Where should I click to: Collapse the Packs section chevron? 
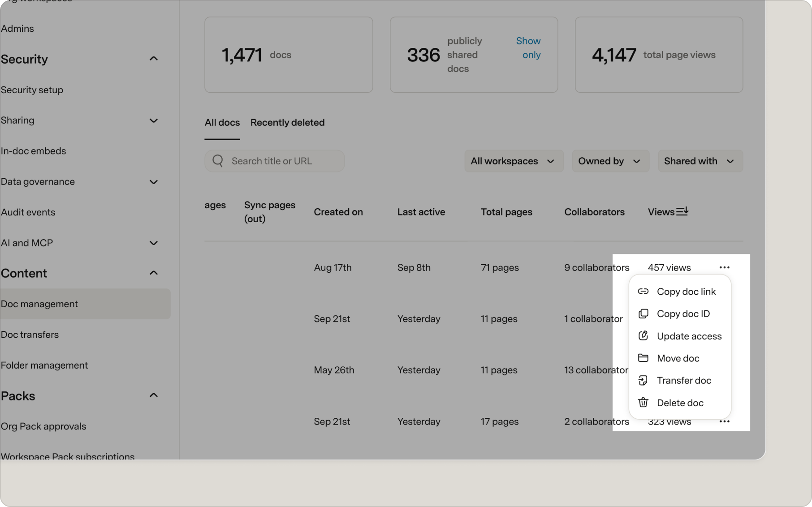[x=154, y=395]
